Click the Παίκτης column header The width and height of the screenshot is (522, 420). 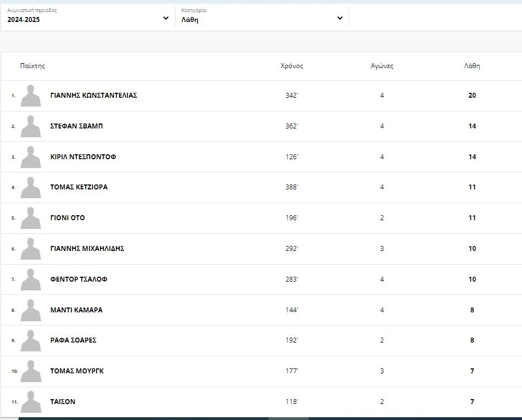pyautogui.click(x=32, y=66)
